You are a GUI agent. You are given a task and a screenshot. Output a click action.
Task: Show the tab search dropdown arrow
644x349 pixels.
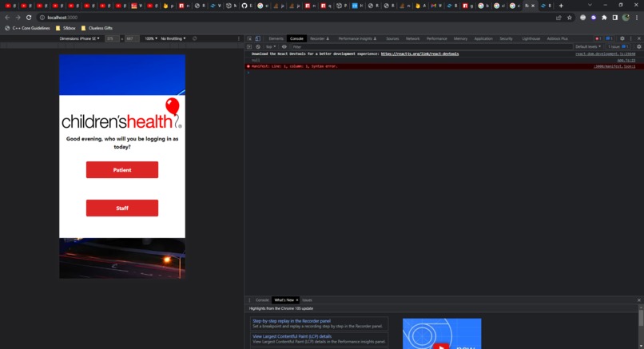pos(590,6)
